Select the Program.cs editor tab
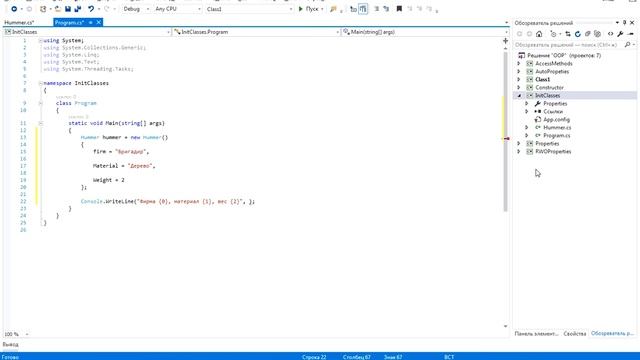 (69, 22)
